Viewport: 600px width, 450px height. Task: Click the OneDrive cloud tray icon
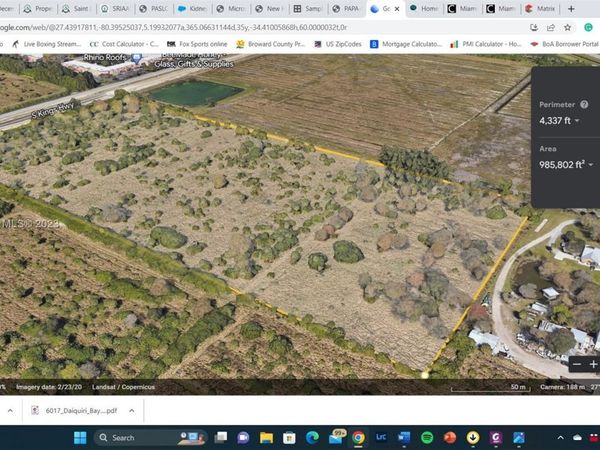[577, 438]
